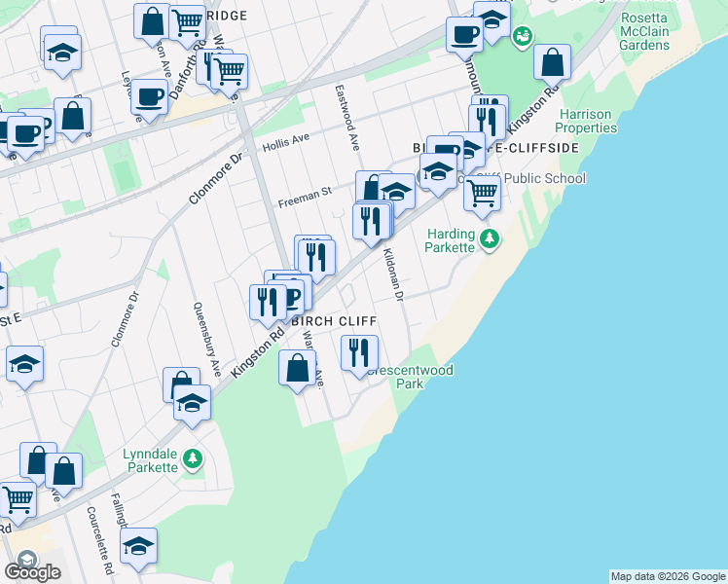Click the restaurant marker at Kildonan Dr
Image resolution: width=728 pixels, height=584 pixels.
(372, 222)
